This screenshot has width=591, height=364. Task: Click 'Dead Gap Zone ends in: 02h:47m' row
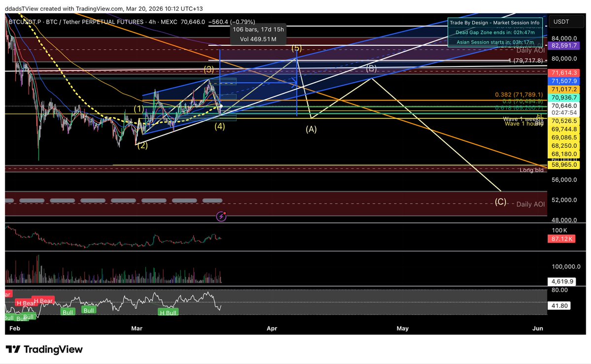click(495, 33)
